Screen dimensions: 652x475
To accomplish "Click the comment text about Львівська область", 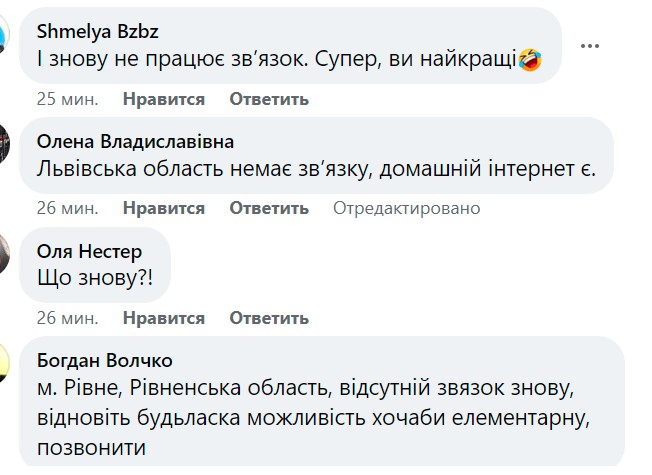I will [x=315, y=170].
